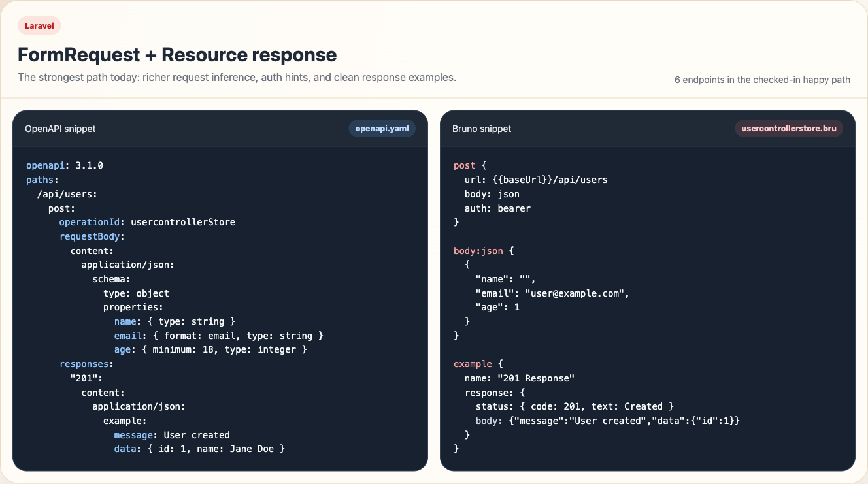The image size is (868, 484).
Task: Click the 'type: object' line
Action: pos(136,293)
